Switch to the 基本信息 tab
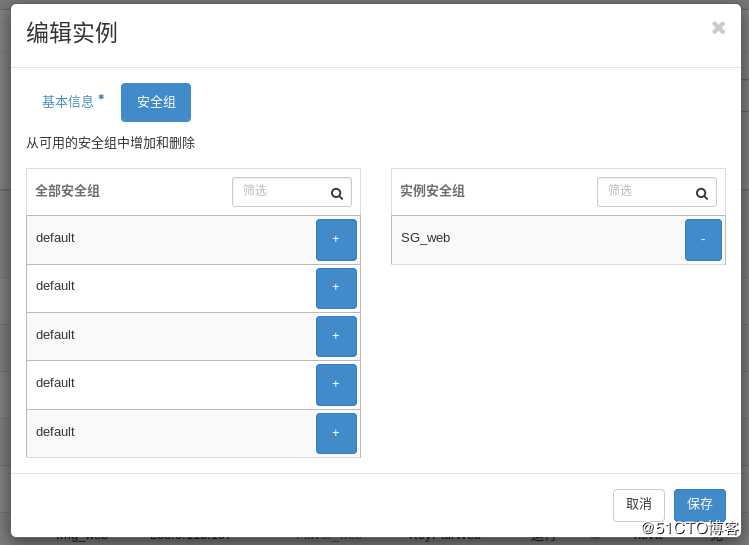 (73, 102)
